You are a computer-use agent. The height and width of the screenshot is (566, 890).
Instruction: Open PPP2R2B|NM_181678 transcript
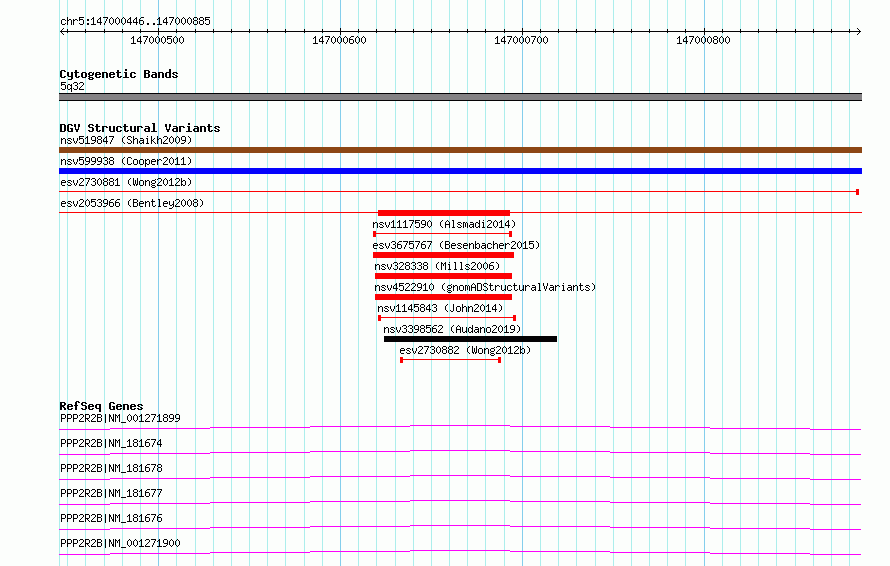(111, 468)
